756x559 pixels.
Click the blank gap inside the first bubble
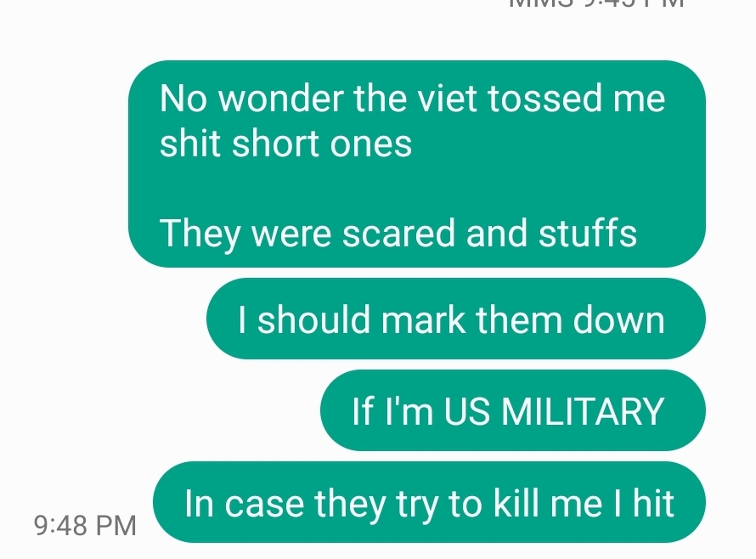coord(417,189)
